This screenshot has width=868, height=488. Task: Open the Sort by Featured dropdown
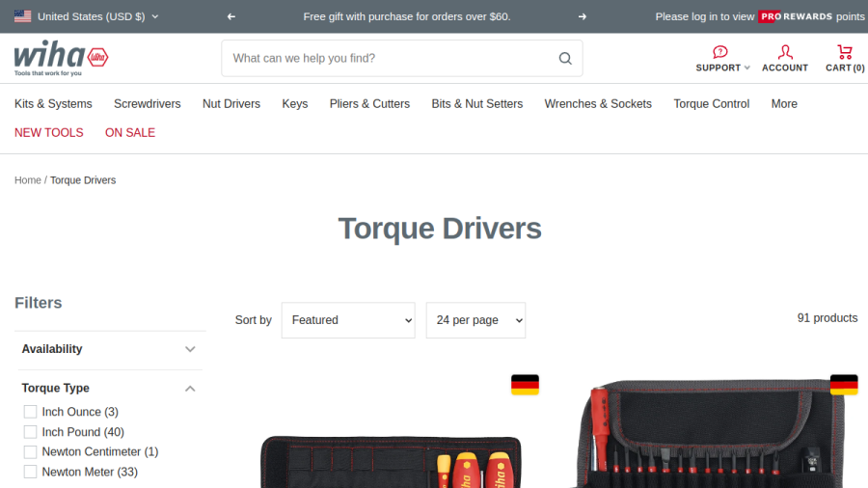click(348, 320)
